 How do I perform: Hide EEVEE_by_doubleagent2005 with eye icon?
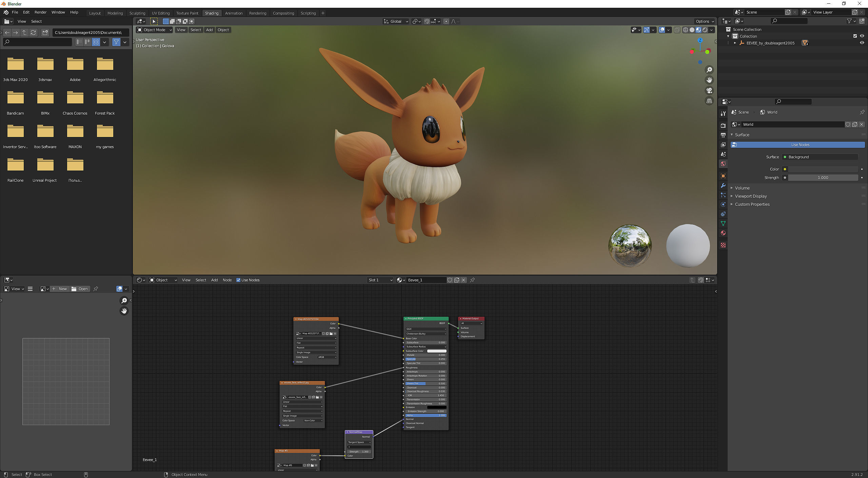pos(862,43)
